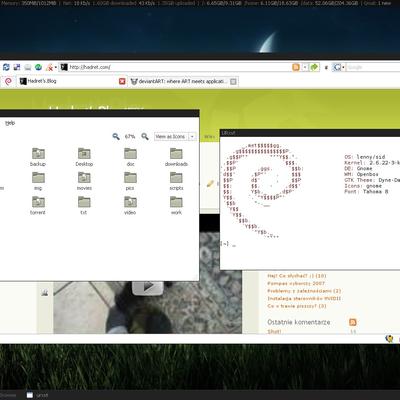Viewport: 400px width, 400px height.
Task: Click the 67% zoom level label
Action: (x=130, y=137)
